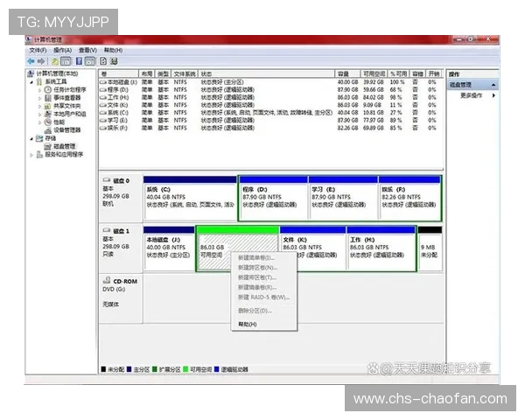Click the CD-ROM 0 drive icon
The width and height of the screenshot is (525, 420).
click(x=105, y=281)
